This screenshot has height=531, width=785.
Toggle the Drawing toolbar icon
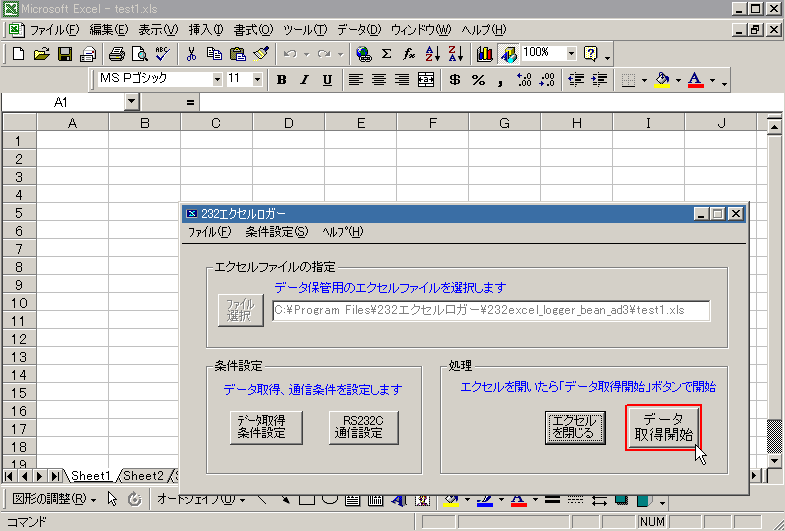coord(508,54)
